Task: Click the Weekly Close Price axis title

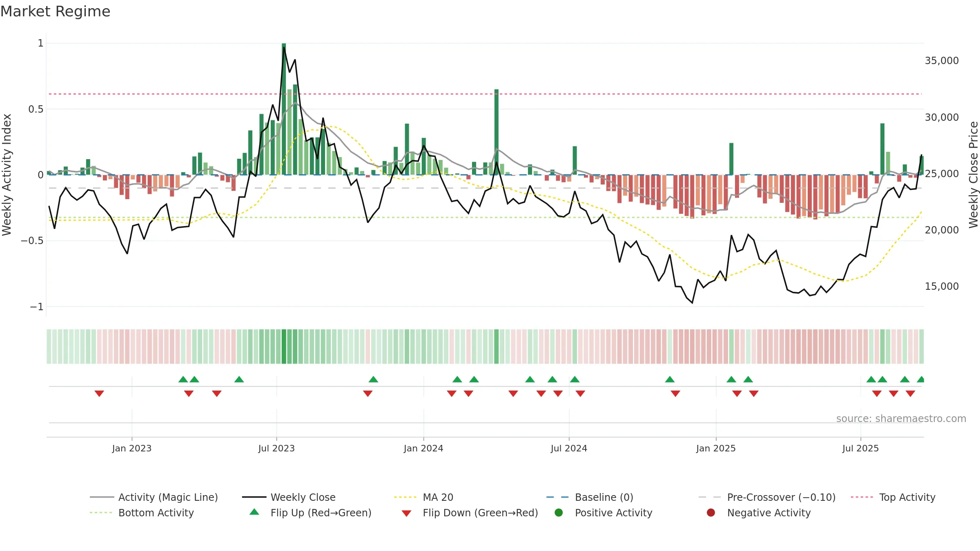Action: (973, 175)
